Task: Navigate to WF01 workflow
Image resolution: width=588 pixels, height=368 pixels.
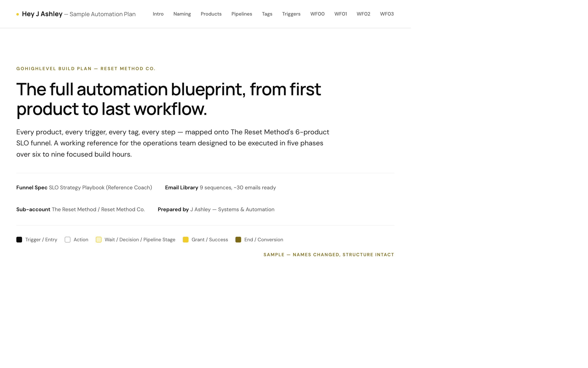Action: point(340,14)
